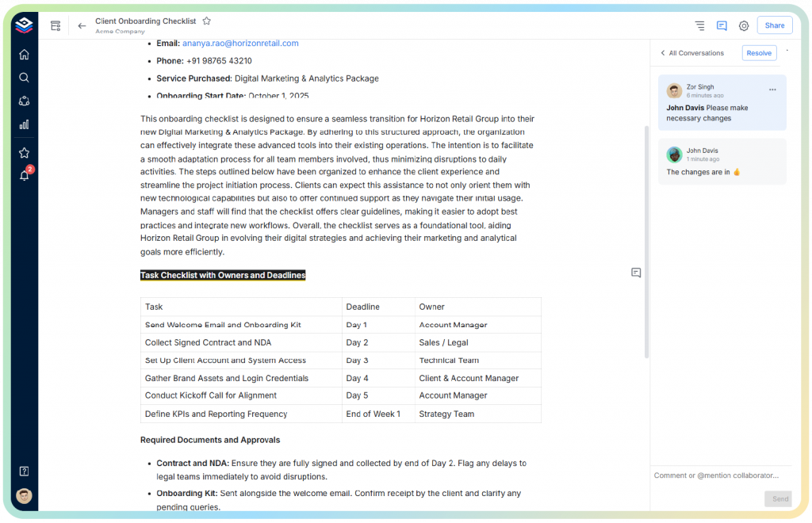Click 'Set Up Client Account and System Access'
Screen dimensions: 812x523
(x=241, y=360)
